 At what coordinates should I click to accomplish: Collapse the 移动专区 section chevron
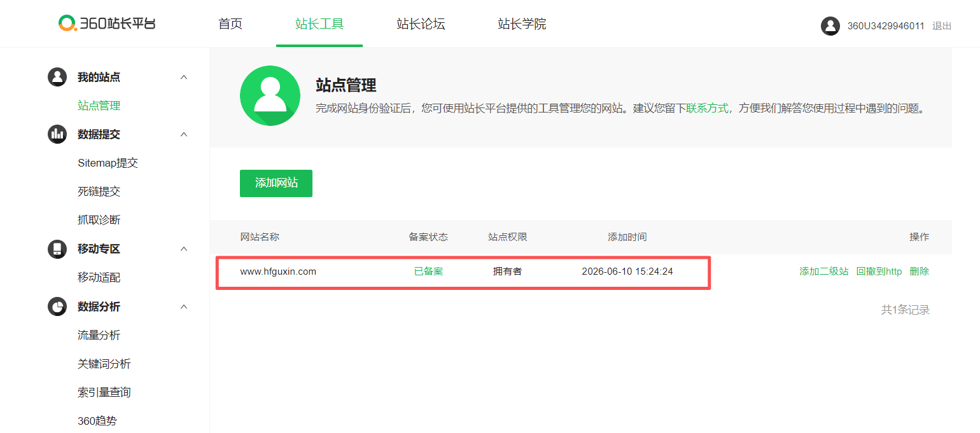(184, 249)
